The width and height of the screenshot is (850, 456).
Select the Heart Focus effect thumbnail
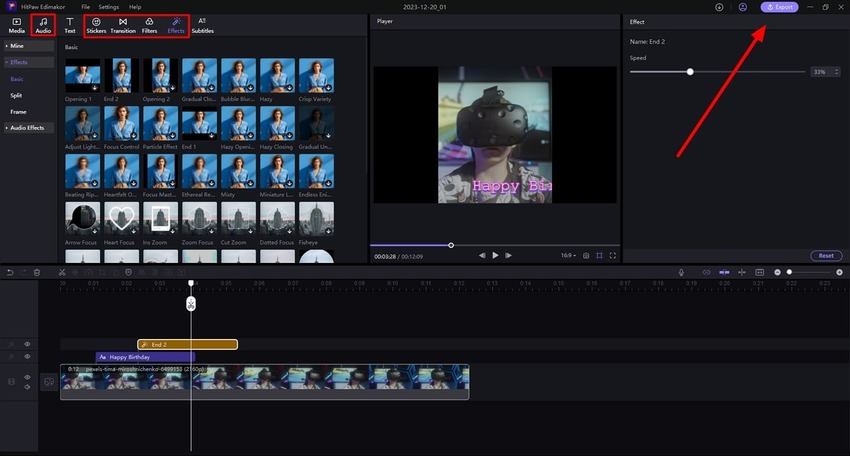click(x=121, y=219)
